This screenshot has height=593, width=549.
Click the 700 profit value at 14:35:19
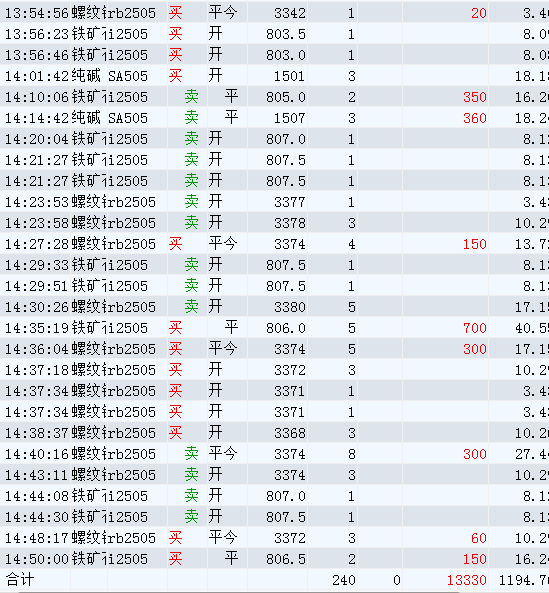(x=475, y=328)
